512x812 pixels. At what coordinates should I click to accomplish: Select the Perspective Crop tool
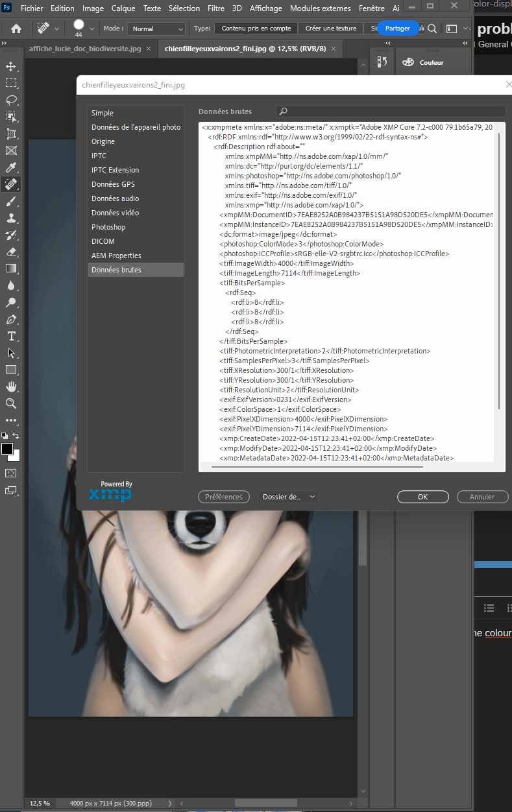tap(11, 134)
